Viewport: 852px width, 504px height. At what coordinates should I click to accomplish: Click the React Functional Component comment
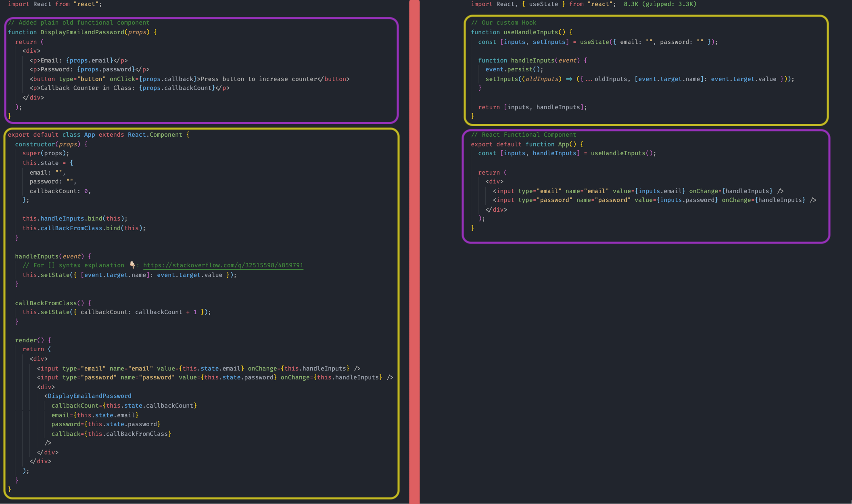[524, 134]
